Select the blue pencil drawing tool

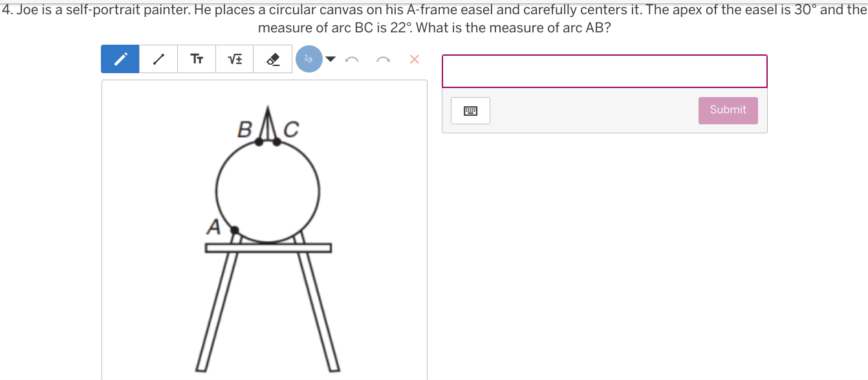pos(120,59)
